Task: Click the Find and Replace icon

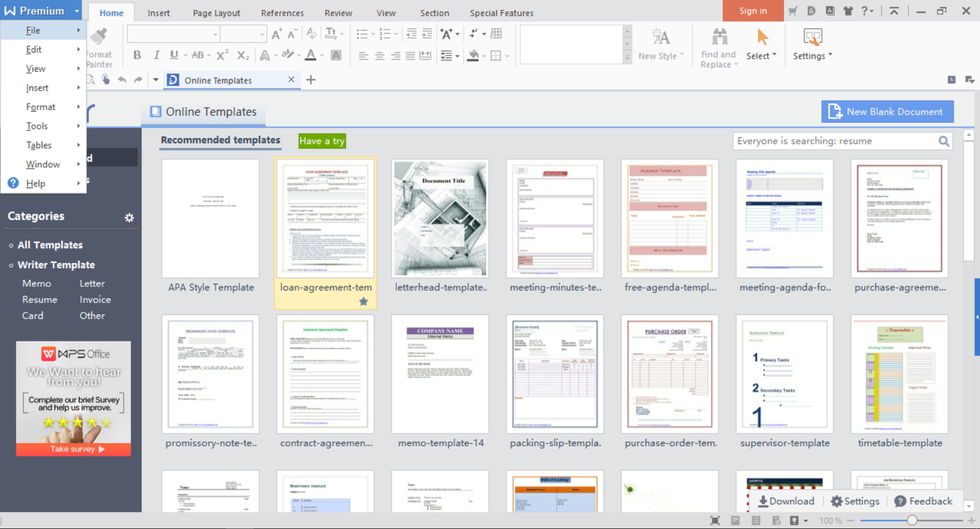Action: click(x=720, y=37)
